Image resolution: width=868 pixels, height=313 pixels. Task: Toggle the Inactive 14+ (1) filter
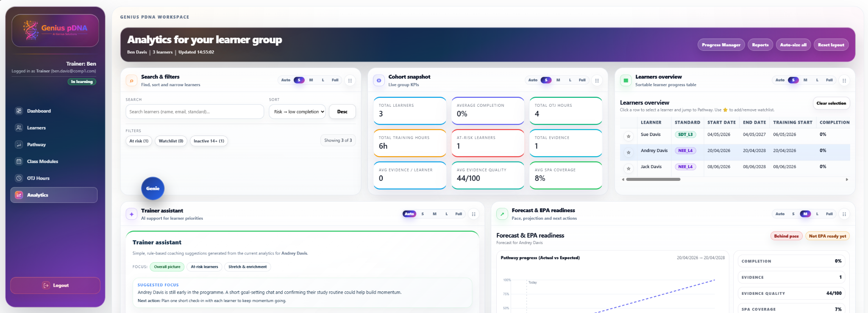(x=209, y=141)
